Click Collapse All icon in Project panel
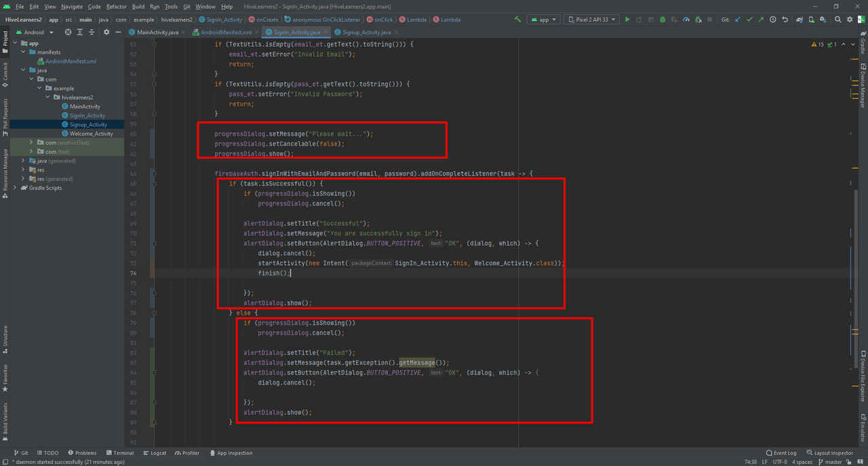Image resolution: width=868 pixels, height=466 pixels. pos(92,32)
